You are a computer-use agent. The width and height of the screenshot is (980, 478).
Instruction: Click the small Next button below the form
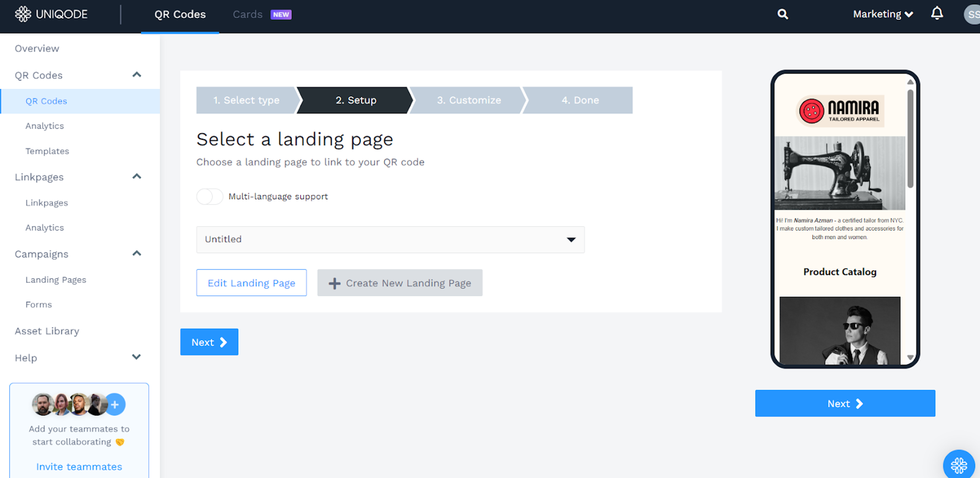(x=209, y=342)
